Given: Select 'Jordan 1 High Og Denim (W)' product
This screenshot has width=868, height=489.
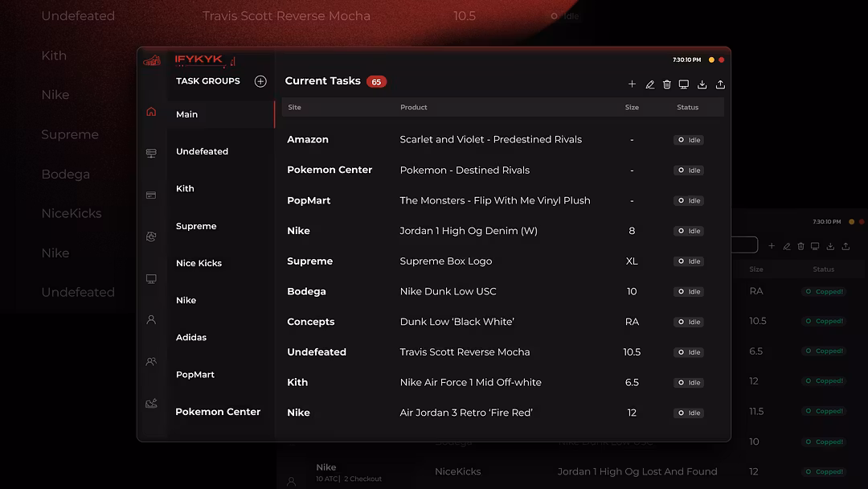Looking at the screenshot, I should pyautogui.click(x=469, y=231).
